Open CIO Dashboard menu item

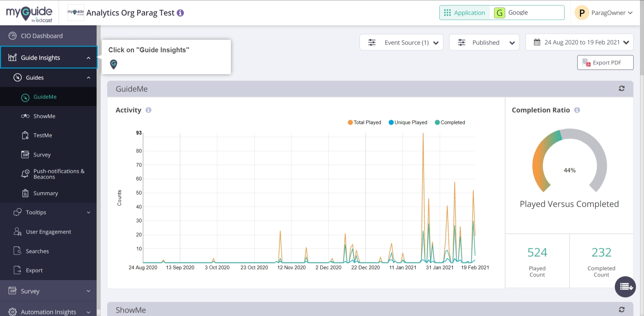[x=48, y=36]
